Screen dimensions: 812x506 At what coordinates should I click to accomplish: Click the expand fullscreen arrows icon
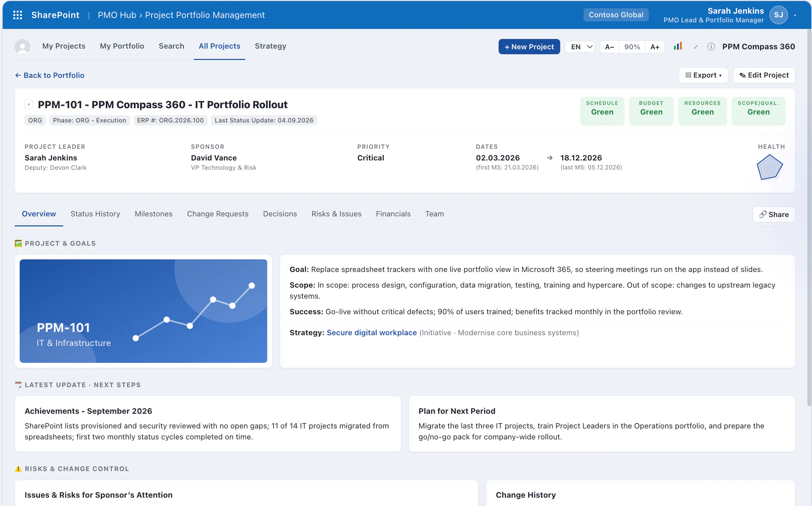point(696,47)
